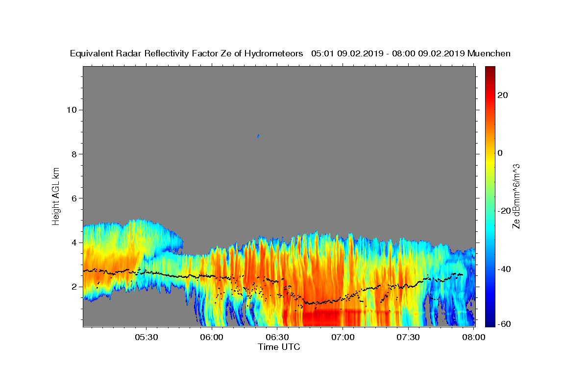The width and height of the screenshot is (588, 392).
Task: Click the date range text '05:01 09.02.2019 - 08:00 09.02.2019'
Action: pos(388,53)
